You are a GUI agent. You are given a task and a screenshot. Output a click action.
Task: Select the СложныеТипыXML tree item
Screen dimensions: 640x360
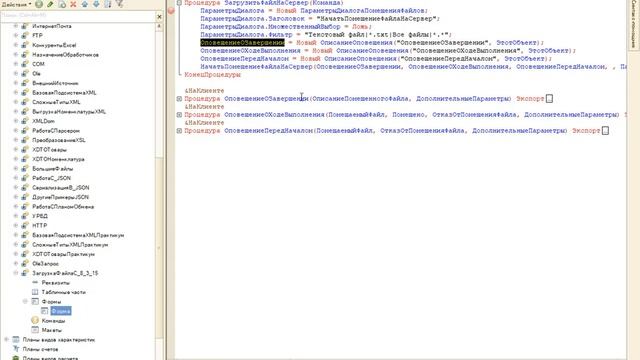[x=56, y=102]
